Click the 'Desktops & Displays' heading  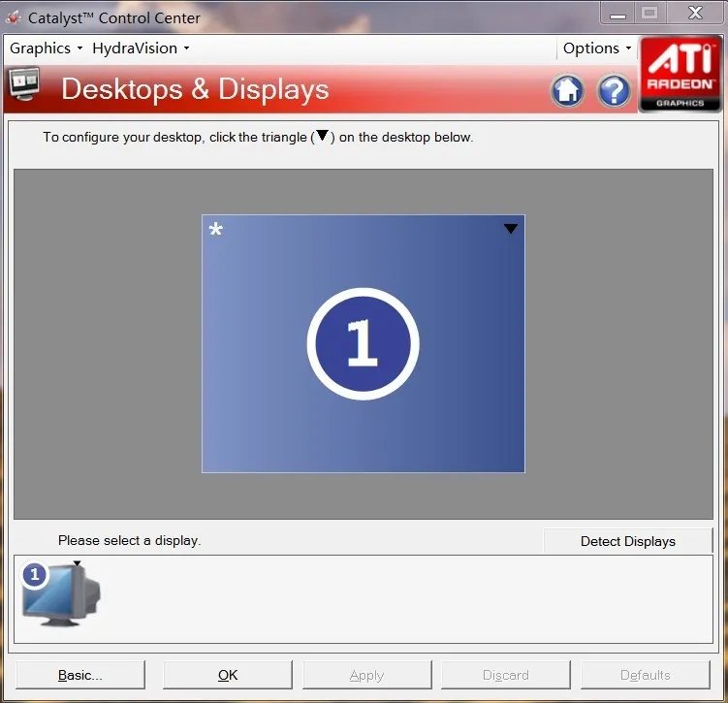click(x=195, y=89)
